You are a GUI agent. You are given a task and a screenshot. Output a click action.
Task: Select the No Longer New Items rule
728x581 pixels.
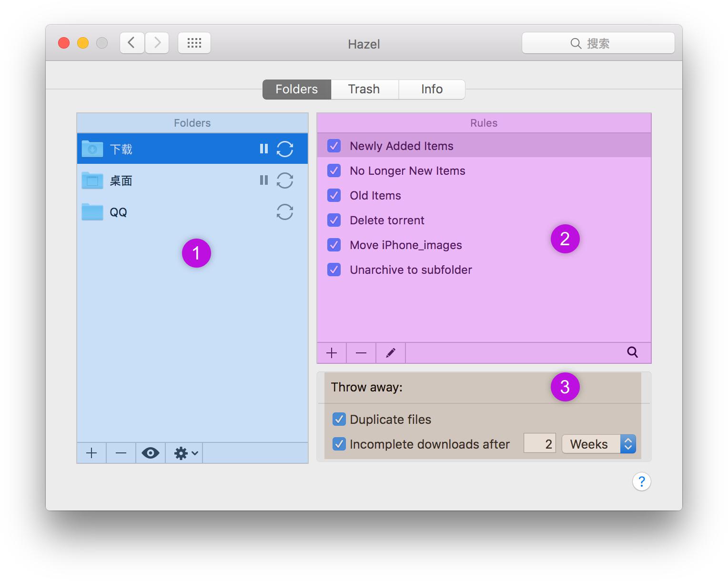point(484,170)
